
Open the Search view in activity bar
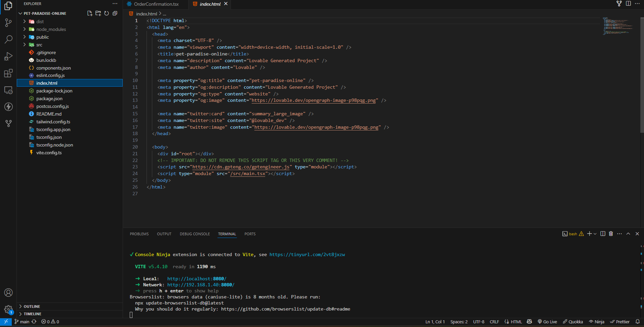point(8,39)
